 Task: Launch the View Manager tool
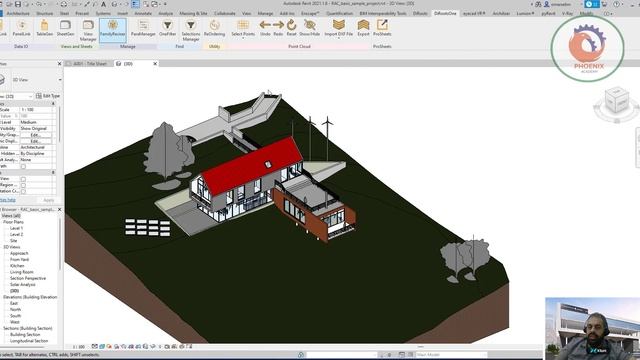[88, 30]
